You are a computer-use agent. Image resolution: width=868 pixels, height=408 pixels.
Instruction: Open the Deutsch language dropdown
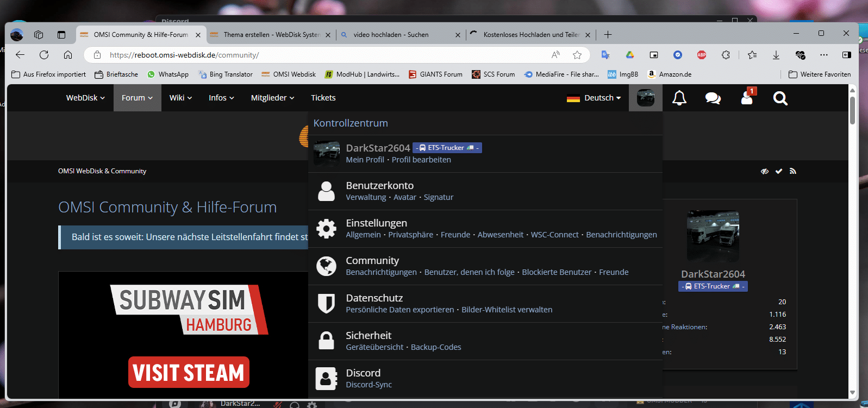coord(594,98)
